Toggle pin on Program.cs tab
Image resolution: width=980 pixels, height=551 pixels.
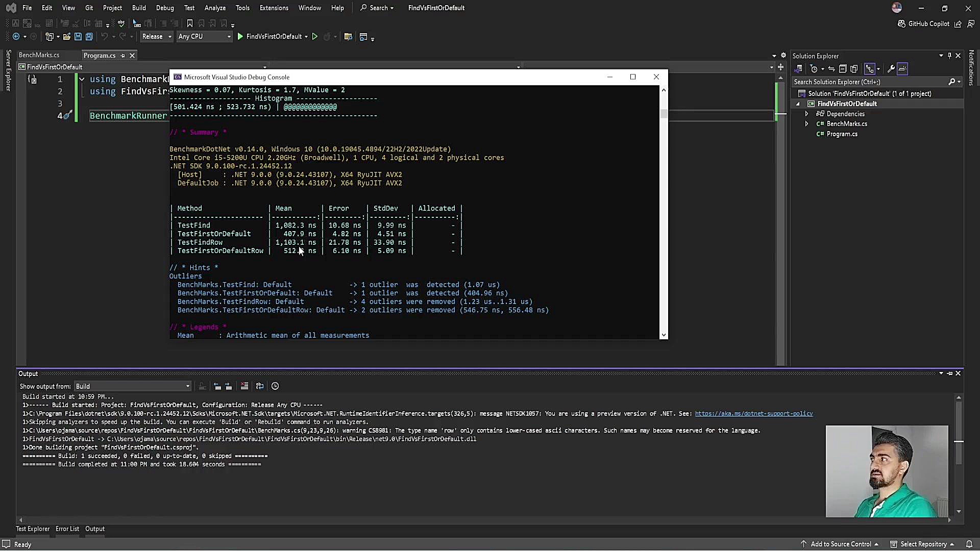point(123,56)
